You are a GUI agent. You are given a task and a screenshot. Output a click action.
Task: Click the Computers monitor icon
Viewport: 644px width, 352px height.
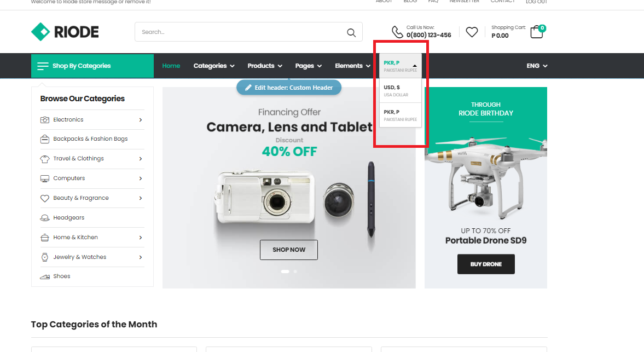tap(45, 178)
